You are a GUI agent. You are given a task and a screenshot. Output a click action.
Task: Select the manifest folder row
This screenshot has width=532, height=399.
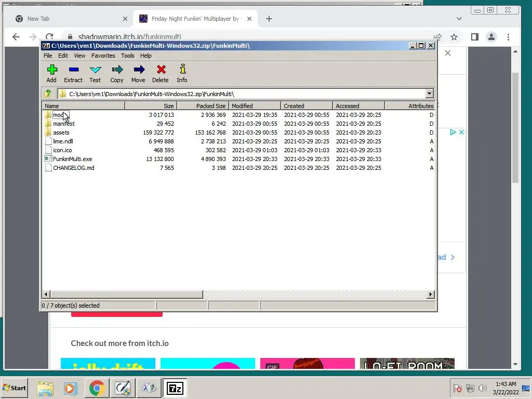coord(238,124)
